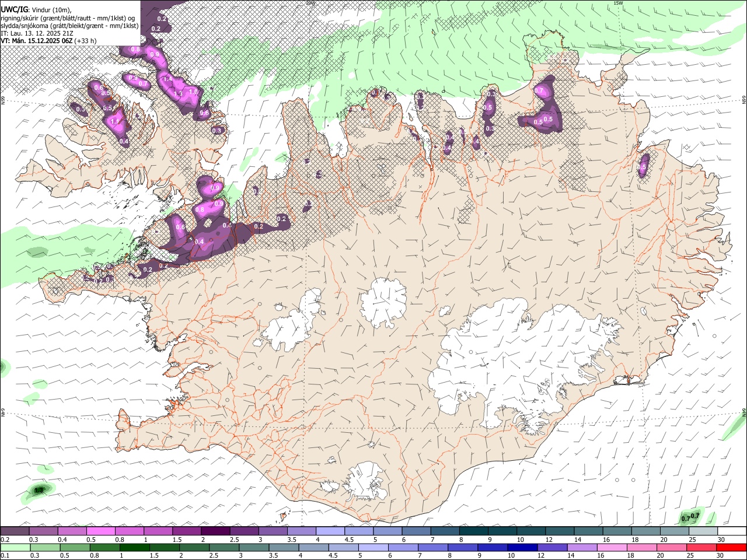Viewport: 747px width, 560px height.
Task: Click the '15W' longitude label
Action: (618, 3)
